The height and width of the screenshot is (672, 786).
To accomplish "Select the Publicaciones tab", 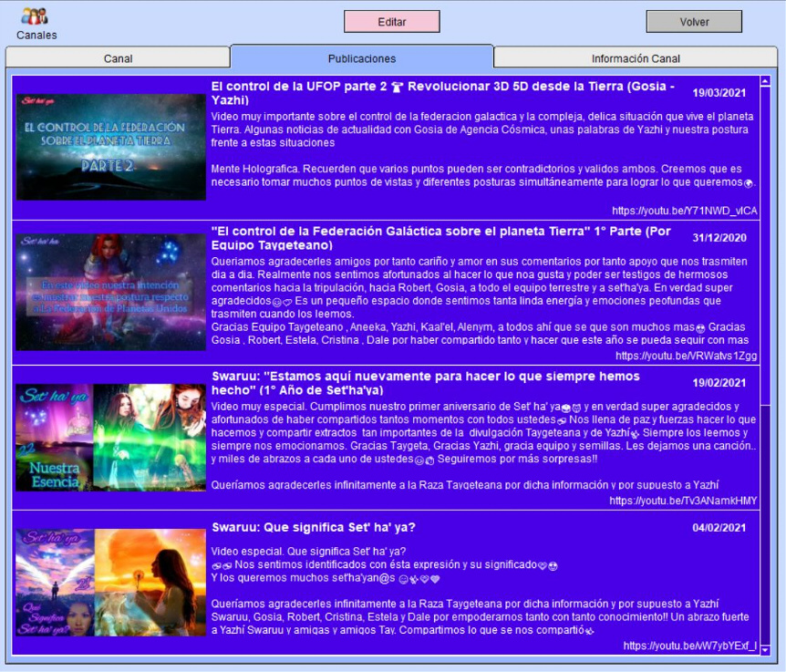I will 361,58.
